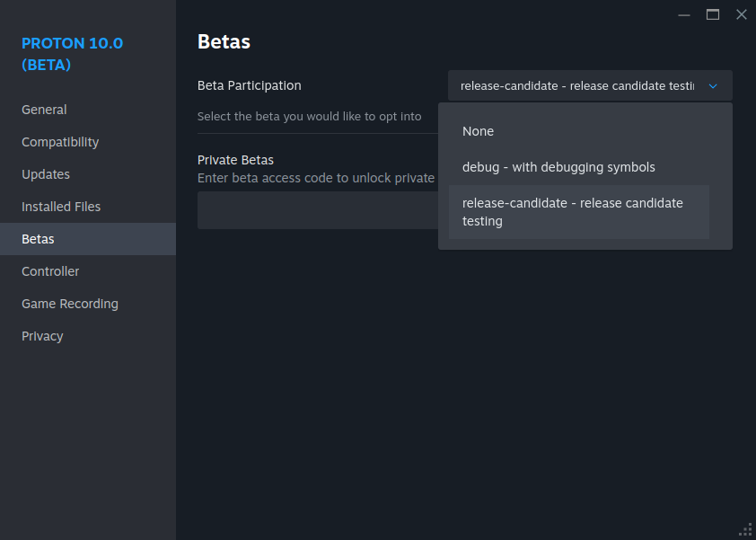Click the private beta access code field
This screenshot has width=756, height=540.
(x=316, y=210)
